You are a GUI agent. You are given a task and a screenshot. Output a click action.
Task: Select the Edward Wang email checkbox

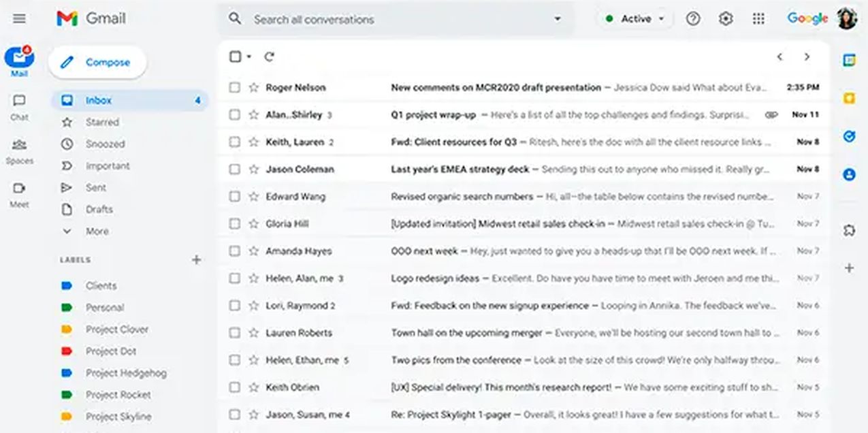(235, 197)
